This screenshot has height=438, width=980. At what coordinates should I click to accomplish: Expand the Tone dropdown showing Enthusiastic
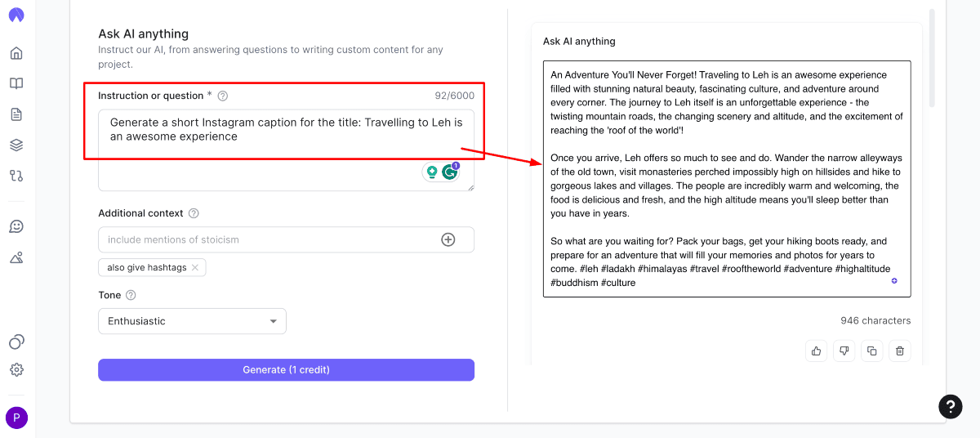(x=192, y=321)
